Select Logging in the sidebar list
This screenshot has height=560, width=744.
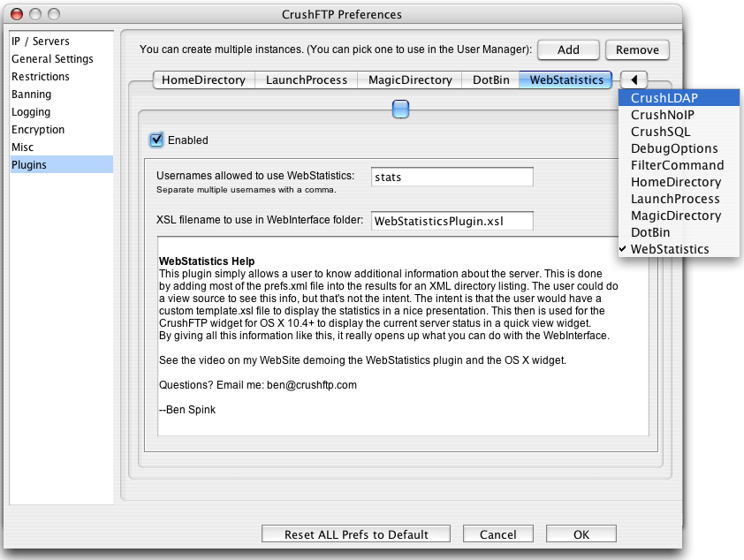[x=31, y=112]
